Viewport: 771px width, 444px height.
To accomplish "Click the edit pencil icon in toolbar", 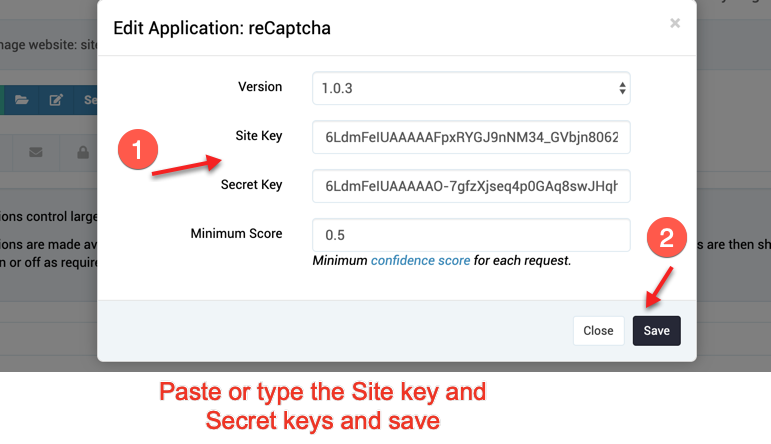I will click(x=56, y=100).
